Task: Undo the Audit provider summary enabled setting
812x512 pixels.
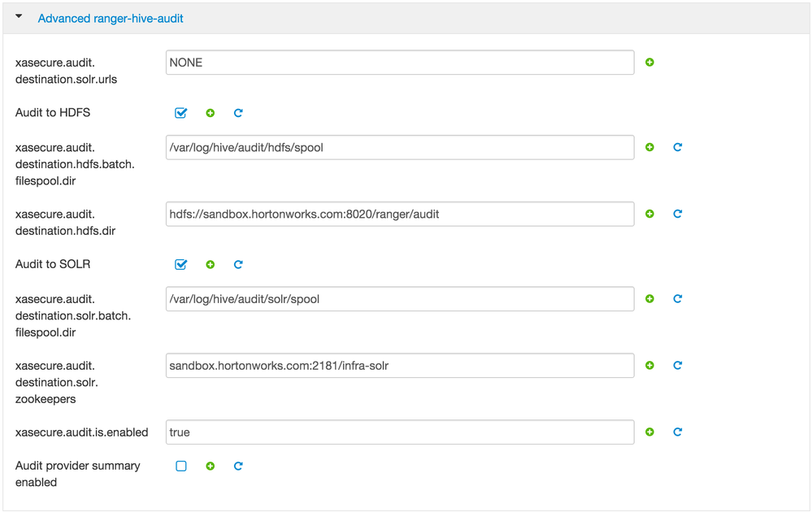Action: point(238,466)
